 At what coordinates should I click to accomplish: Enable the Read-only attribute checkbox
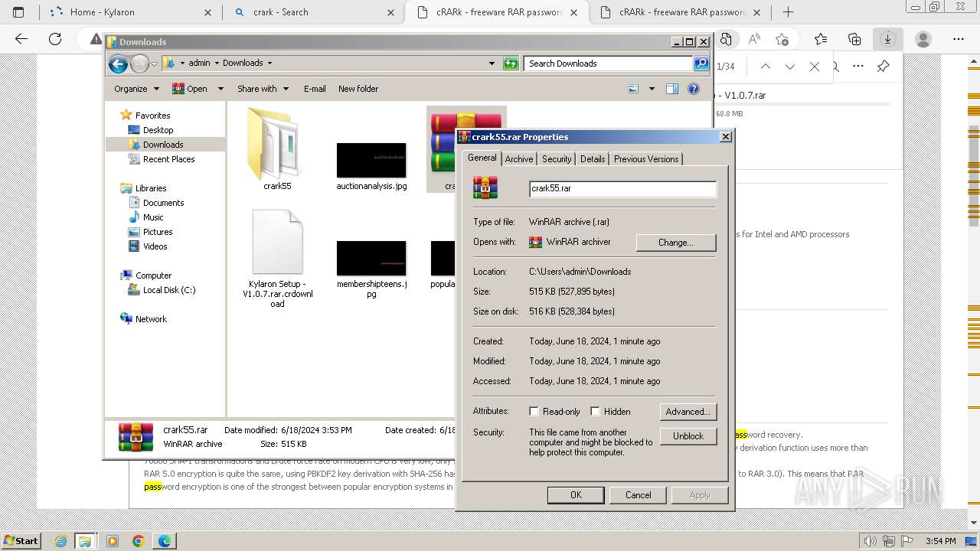[534, 412]
